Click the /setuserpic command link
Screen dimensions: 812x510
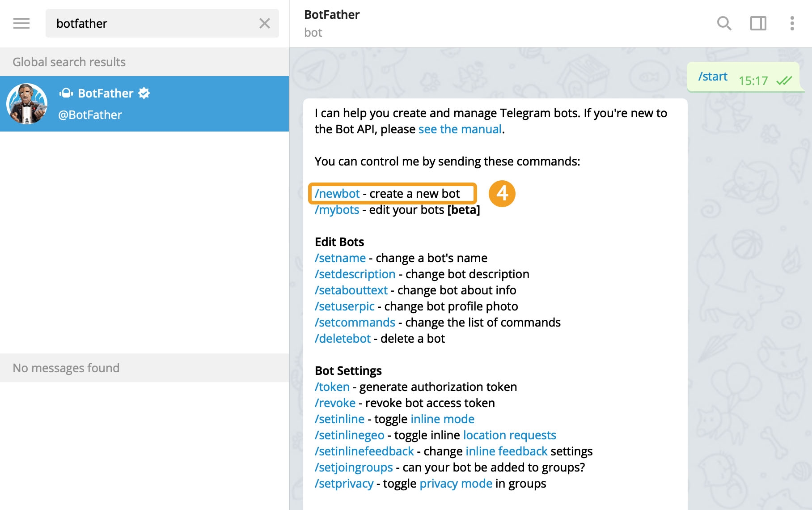344,306
